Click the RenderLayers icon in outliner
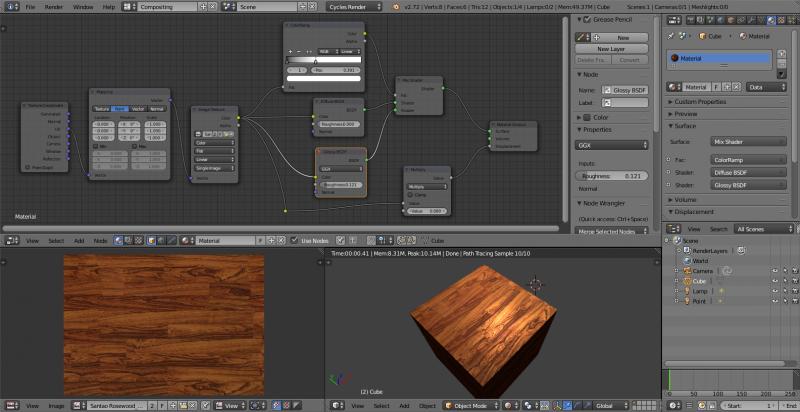Screen dimensions: 800x412 (686, 251)
